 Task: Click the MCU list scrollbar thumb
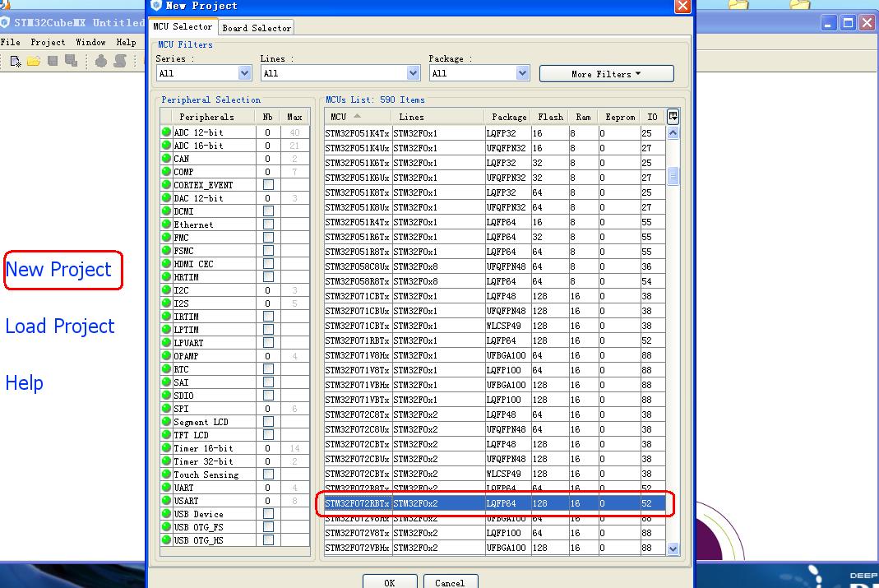(673, 176)
